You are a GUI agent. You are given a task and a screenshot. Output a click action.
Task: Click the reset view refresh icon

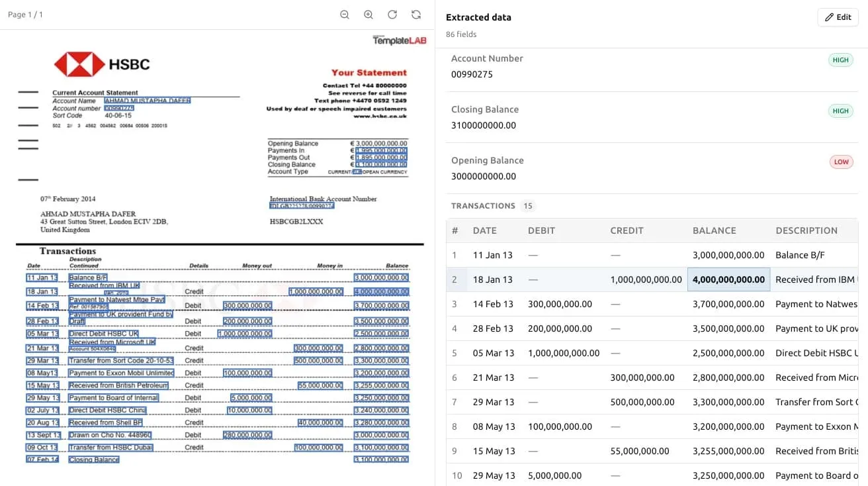click(x=416, y=15)
